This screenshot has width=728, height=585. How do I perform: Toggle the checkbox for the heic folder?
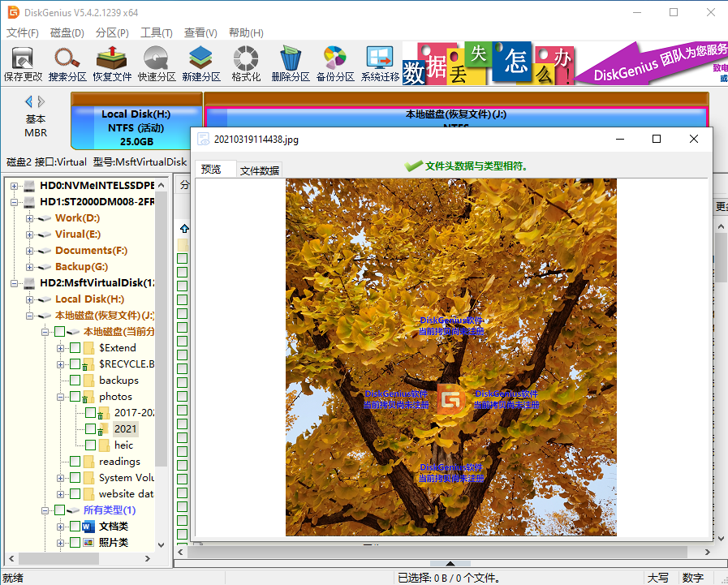tap(90, 445)
